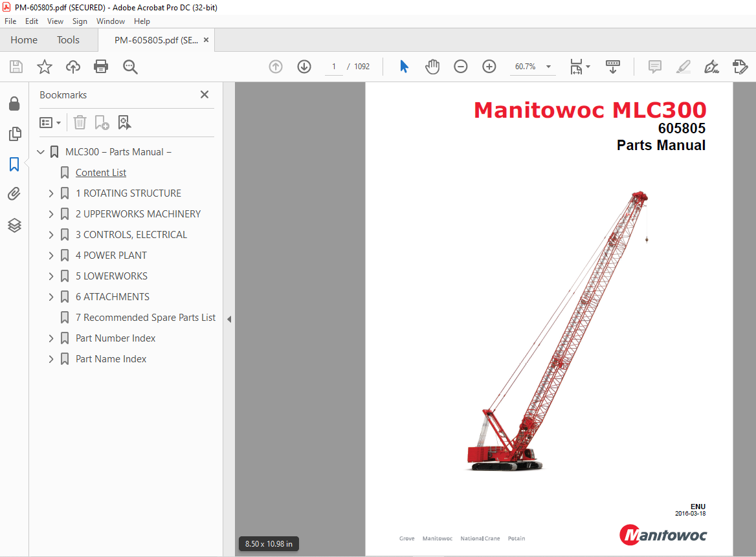Image resolution: width=756 pixels, height=557 pixels.
Task: Click the Save file icon
Action: coord(16,67)
